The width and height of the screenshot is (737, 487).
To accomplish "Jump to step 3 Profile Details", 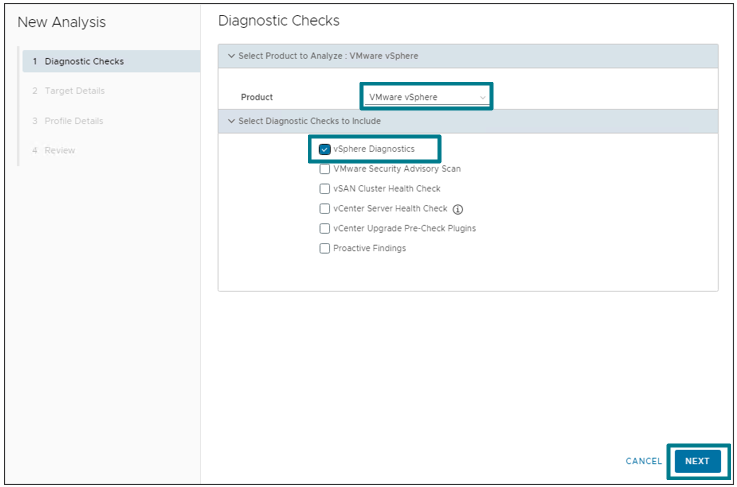I will tap(74, 121).
